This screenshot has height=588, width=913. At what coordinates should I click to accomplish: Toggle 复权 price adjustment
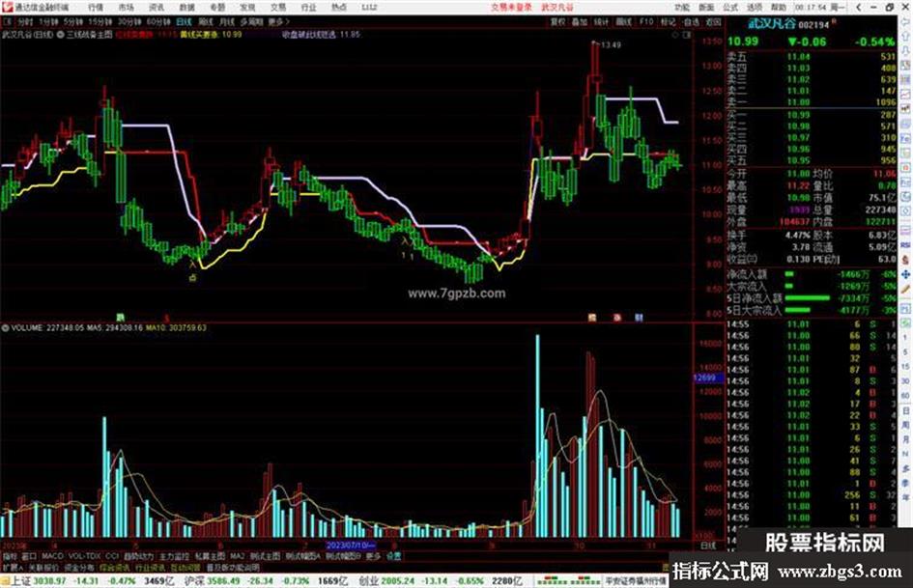(x=557, y=22)
